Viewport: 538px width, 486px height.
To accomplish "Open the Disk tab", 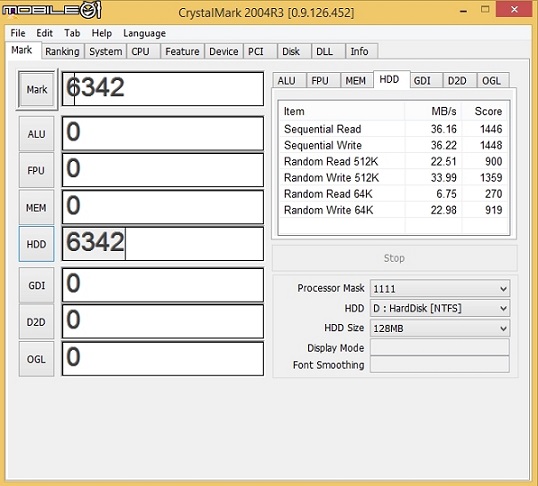I will (291, 51).
